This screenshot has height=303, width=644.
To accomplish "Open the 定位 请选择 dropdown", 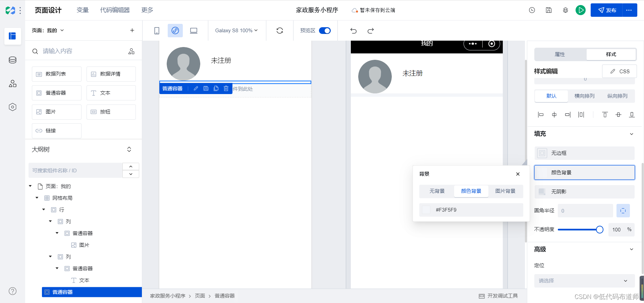I will coord(584,281).
